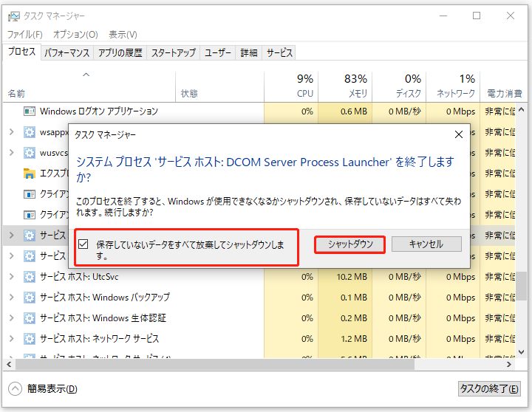Sort by the CPU column header
This screenshot has width=532, height=412.
[291, 87]
